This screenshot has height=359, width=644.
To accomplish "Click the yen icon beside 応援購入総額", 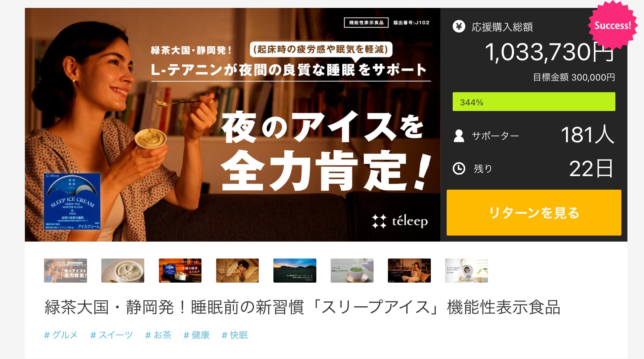I will click(459, 26).
